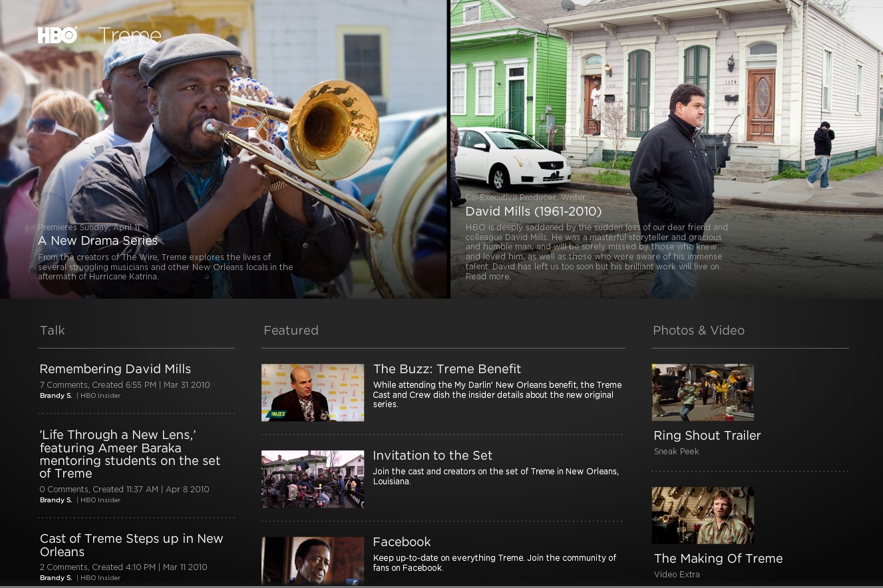The image size is (883, 588).
Task: Click the 'Video Extra' label
Action: coord(677,575)
